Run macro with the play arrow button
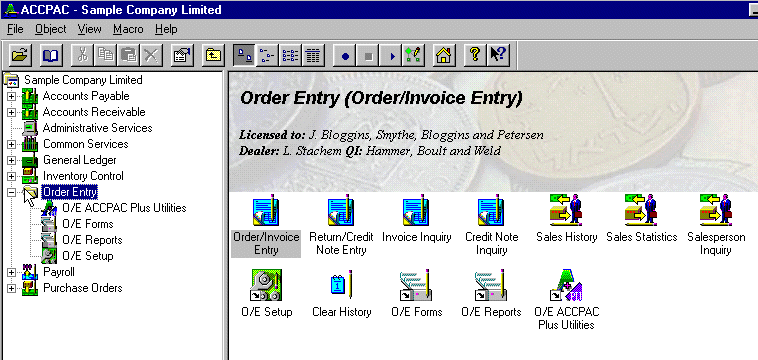The height and width of the screenshot is (360, 758). click(x=391, y=55)
